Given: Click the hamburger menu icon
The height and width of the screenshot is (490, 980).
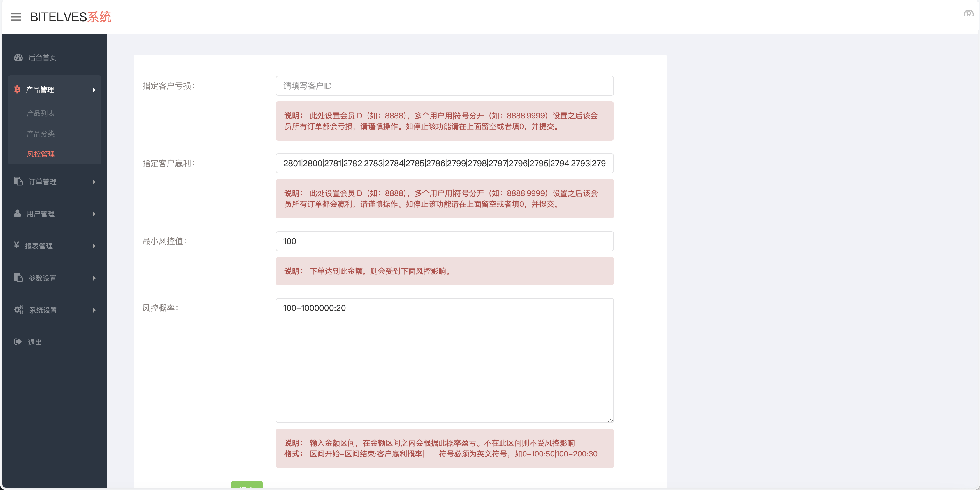Looking at the screenshot, I should (16, 17).
